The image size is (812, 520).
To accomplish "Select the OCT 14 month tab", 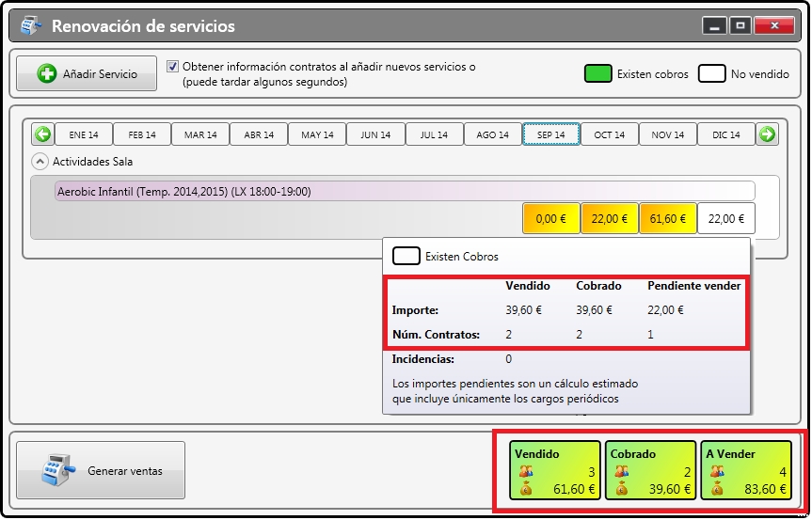I will click(x=610, y=134).
